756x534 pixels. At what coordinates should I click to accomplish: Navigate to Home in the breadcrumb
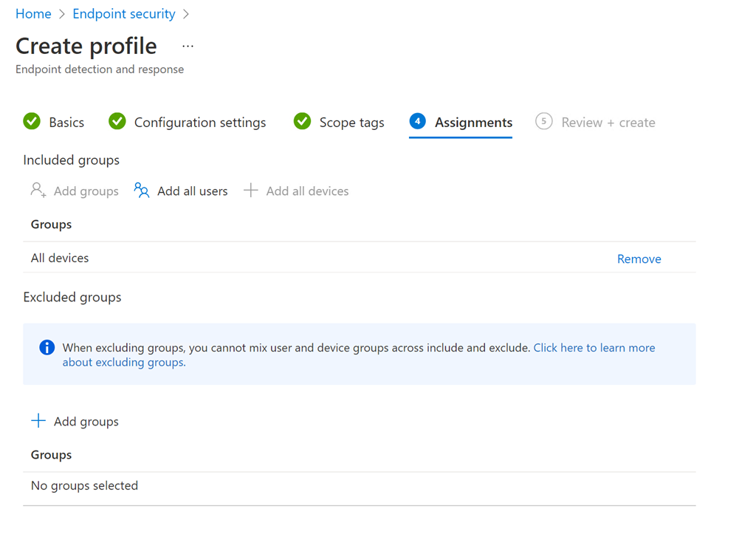tap(33, 14)
